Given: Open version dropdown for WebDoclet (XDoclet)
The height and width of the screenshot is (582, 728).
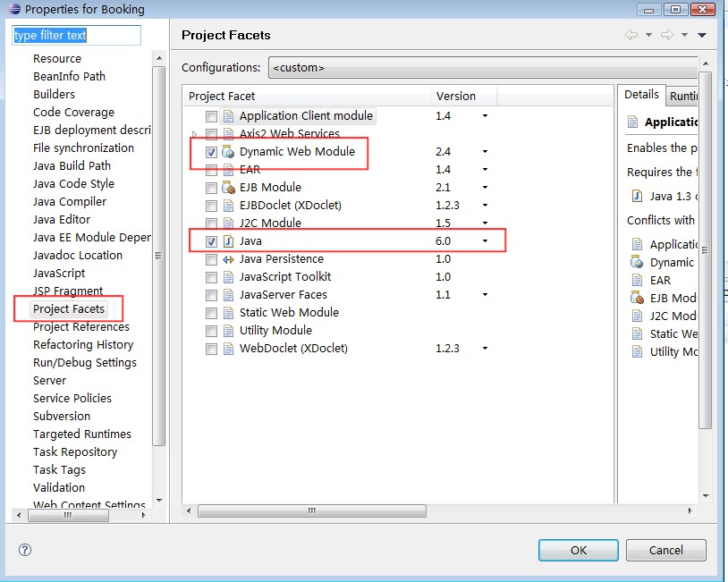Looking at the screenshot, I should [485, 349].
